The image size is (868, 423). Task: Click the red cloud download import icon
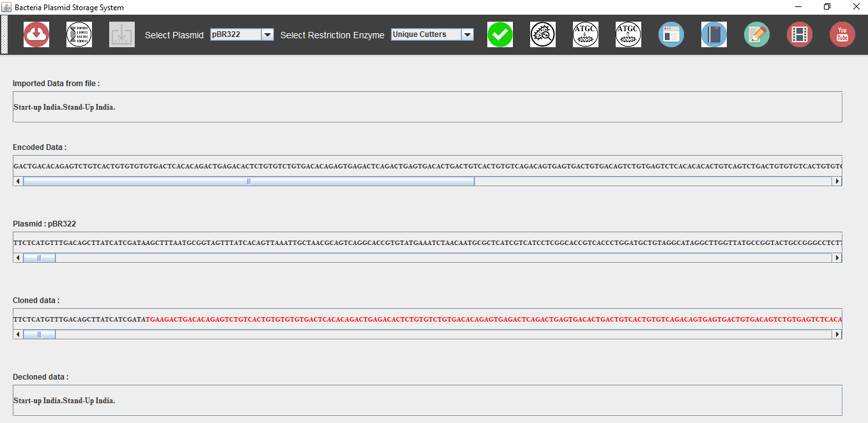[x=36, y=34]
